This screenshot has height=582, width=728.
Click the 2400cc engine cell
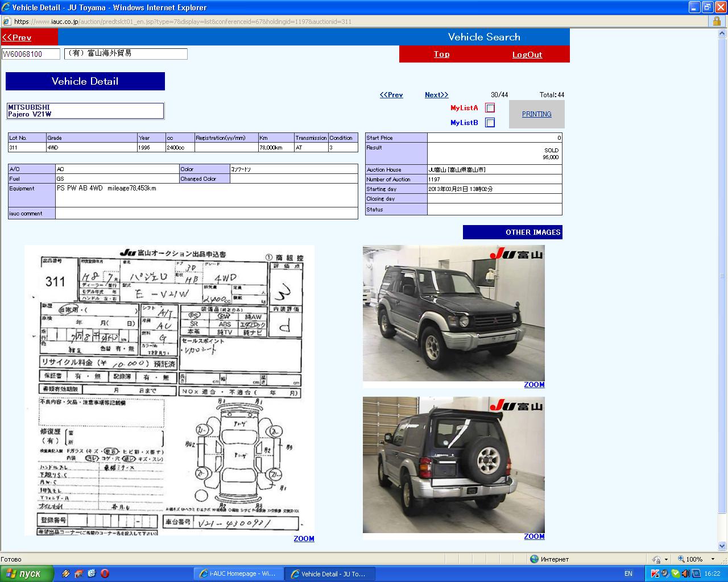pyautogui.click(x=180, y=147)
